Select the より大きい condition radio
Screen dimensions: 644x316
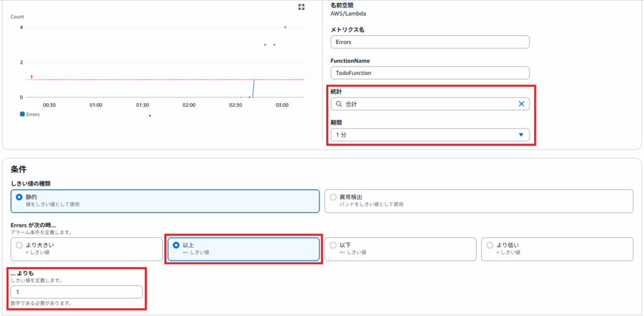(19, 245)
